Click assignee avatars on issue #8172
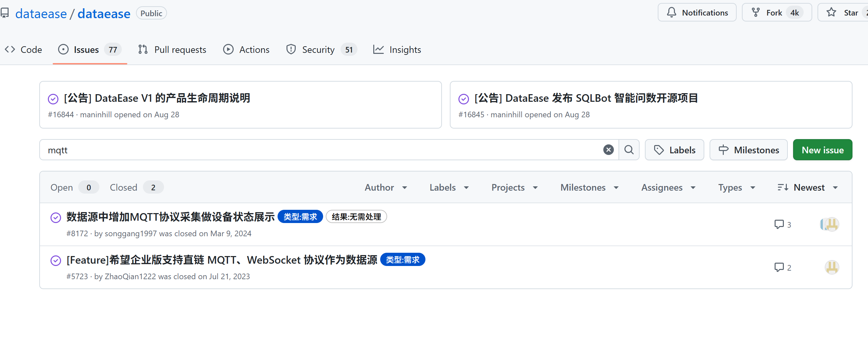The height and width of the screenshot is (338, 868). 829,224
